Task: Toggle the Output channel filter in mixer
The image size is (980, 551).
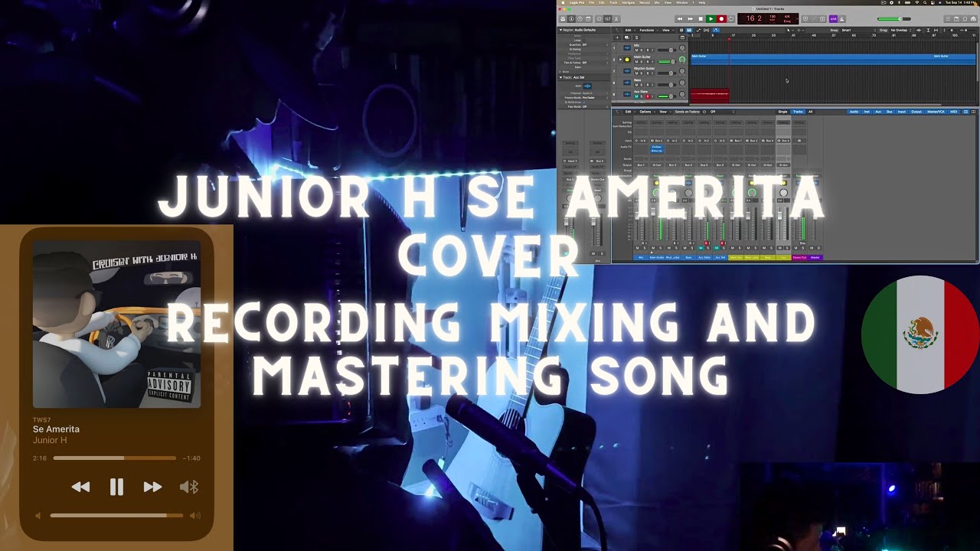Action: (916, 112)
